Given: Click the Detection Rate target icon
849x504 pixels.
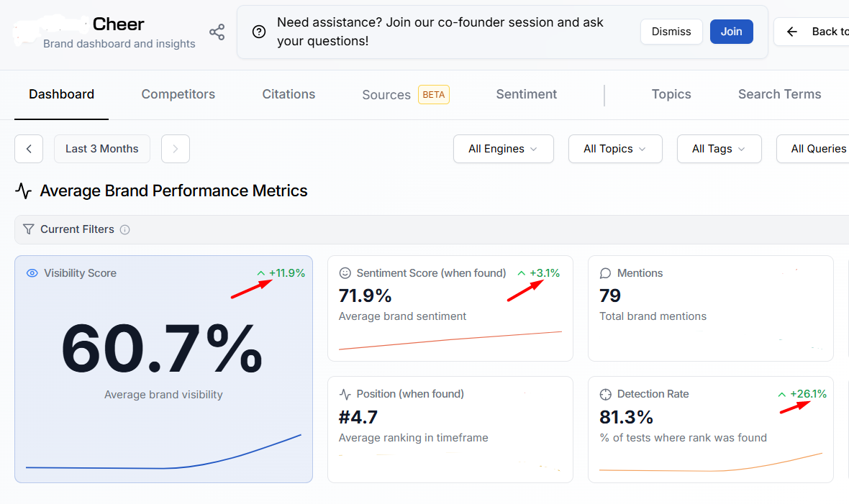Looking at the screenshot, I should [605, 394].
